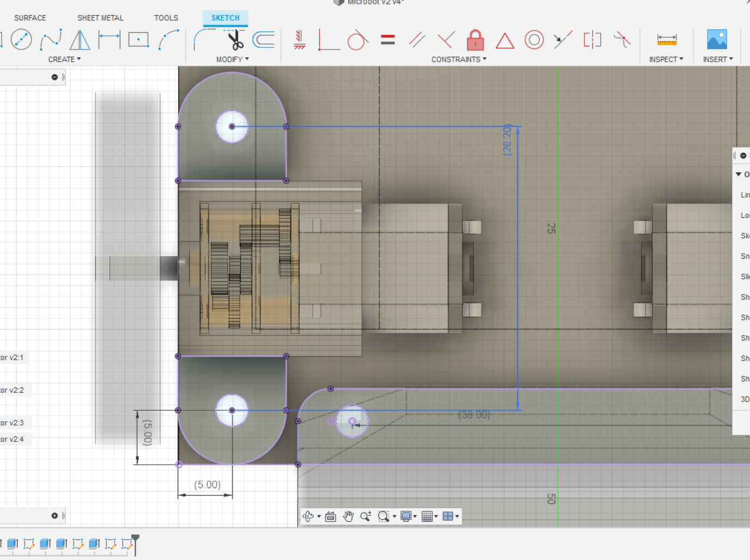Select the Fit Point Spline tool
750x560 pixels.
click(51, 40)
